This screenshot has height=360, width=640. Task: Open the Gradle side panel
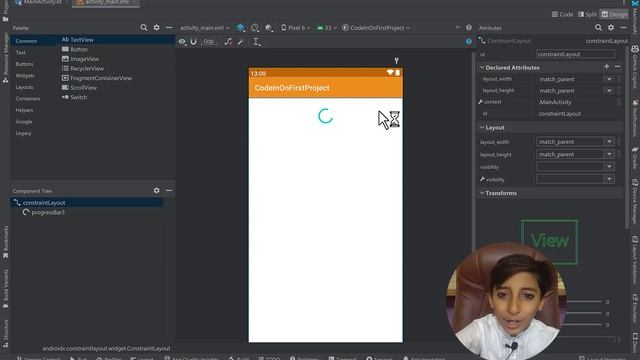coord(635,158)
